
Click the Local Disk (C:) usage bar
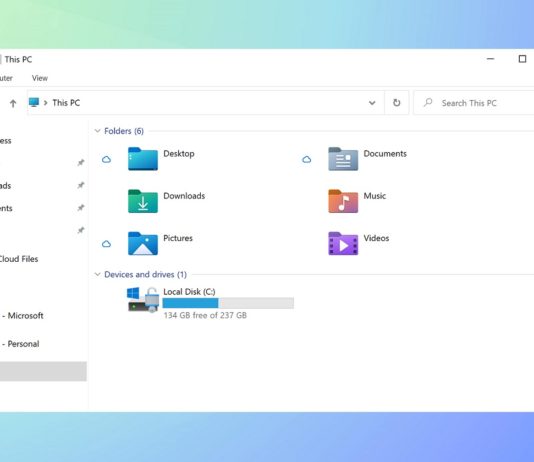point(228,303)
